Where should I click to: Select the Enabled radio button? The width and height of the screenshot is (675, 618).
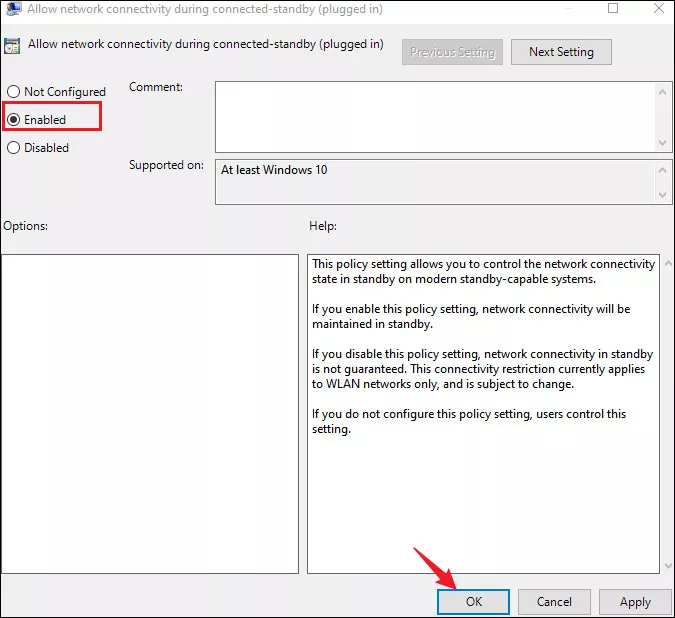click(14, 120)
